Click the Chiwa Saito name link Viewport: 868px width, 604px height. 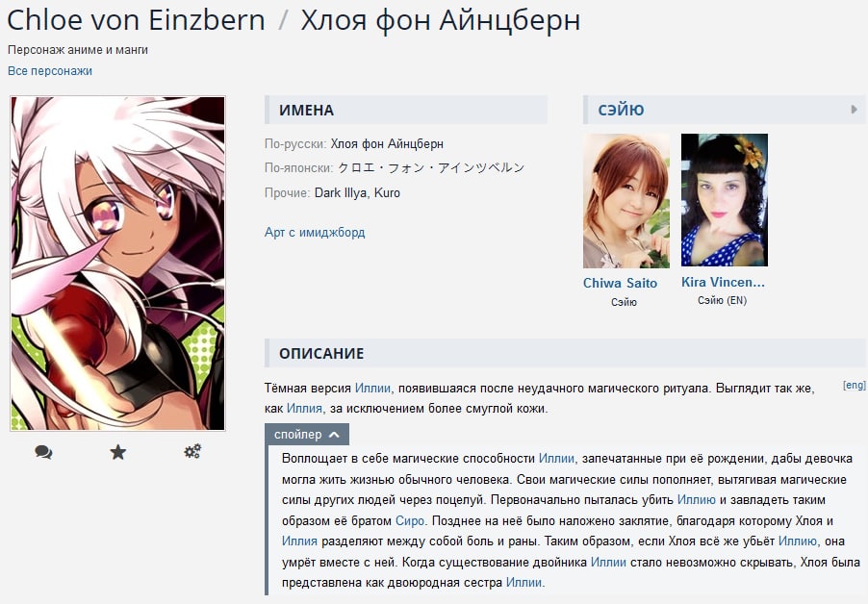[620, 283]
